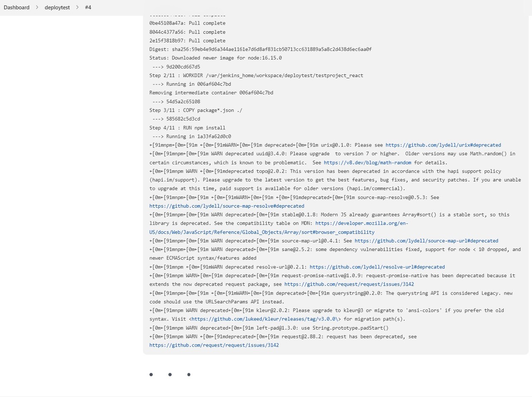Open source-map-resolve#deprecated link
The height and width of the screenshot is (397, 532).
coord(227,206)
